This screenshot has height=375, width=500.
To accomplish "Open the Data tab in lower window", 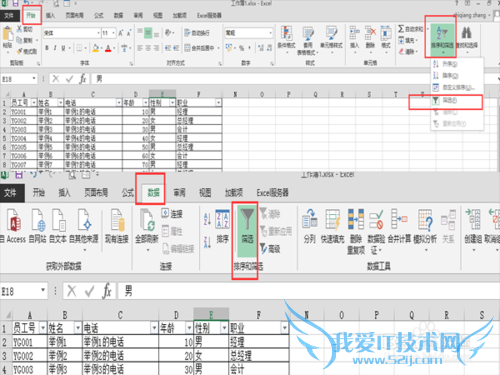I will tap(153, 192).
